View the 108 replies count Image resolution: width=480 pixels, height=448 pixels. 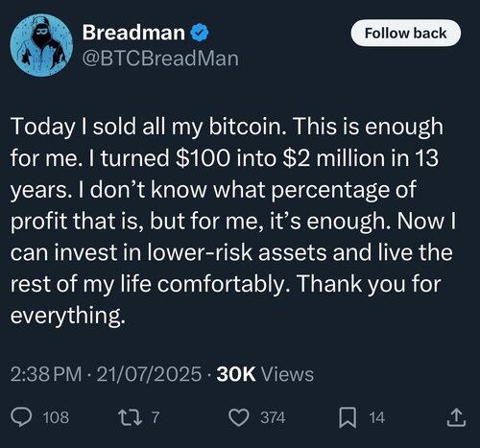coord(56,417)
